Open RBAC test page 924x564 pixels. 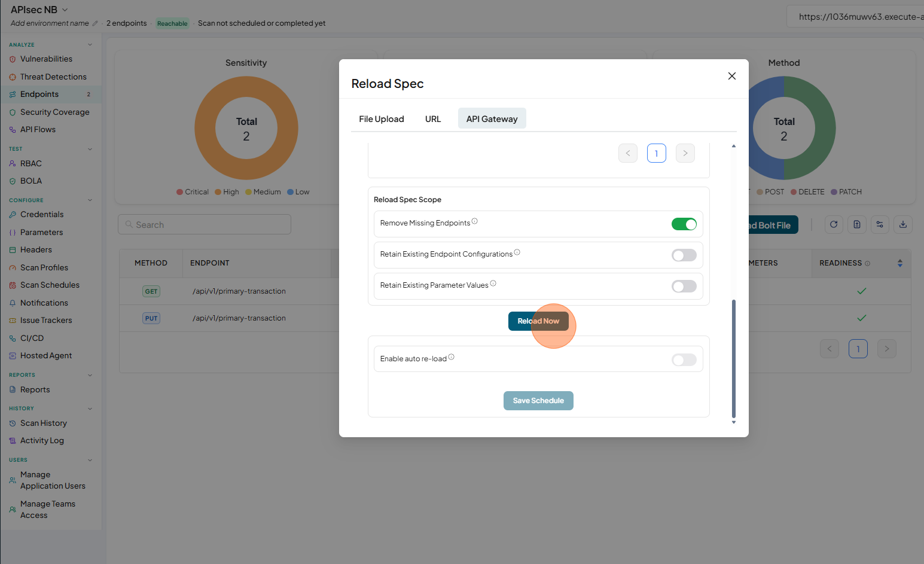31,164
